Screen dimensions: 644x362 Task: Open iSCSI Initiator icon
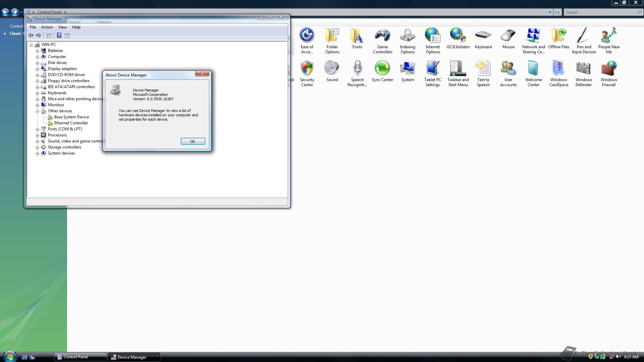click(458, 38)
